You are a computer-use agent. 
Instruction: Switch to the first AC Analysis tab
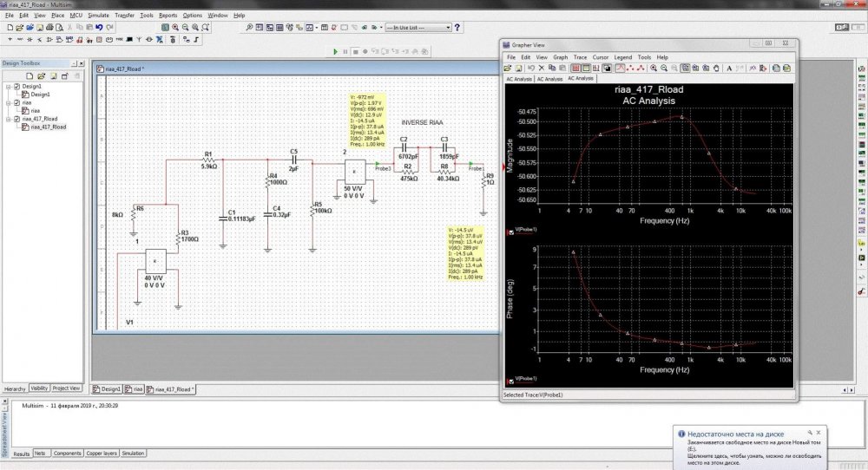point(518,79)
